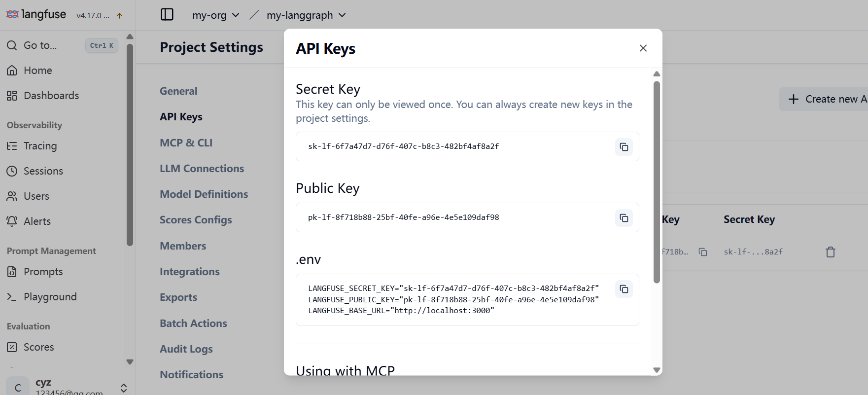Click the public key text pk-lf-8f718b88
The image size is (868, 395).
click(x=404, y=217)
